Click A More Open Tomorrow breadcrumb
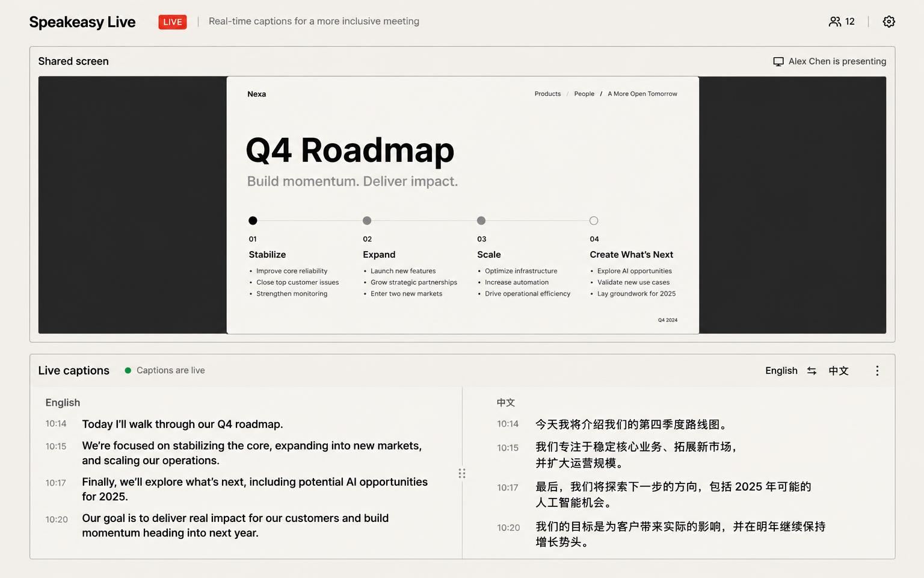The width and height of the screenshot is (924, 578). [x=642, y=94]
